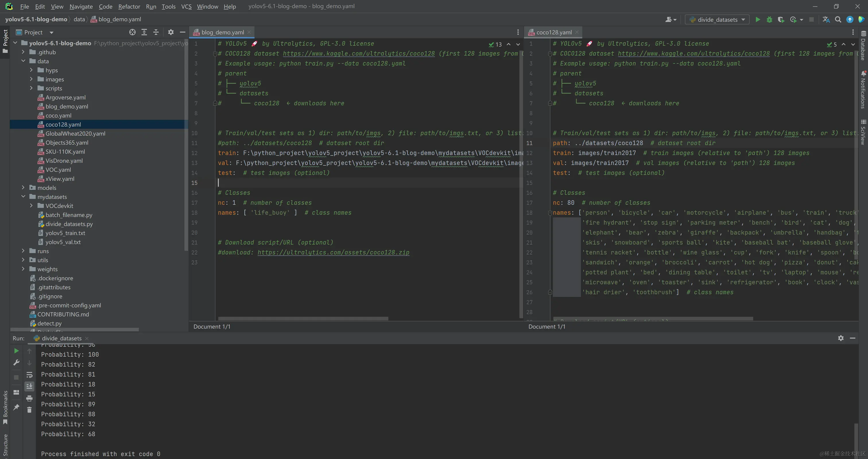Screen dimensions: 868x459
Task: Select divide_datasets.py in the project tree
Action: pos(69,224)
